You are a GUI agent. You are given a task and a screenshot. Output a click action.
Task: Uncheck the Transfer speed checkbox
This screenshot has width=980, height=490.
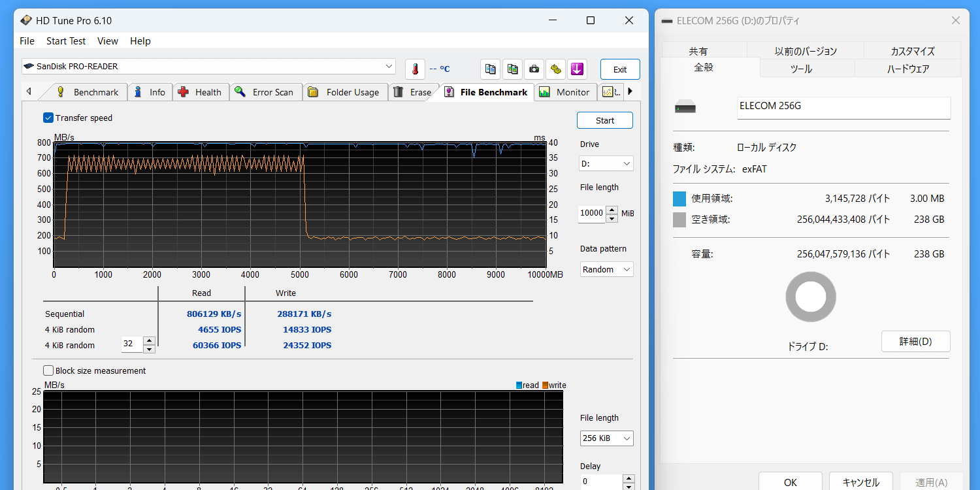(x=48, y=118)
